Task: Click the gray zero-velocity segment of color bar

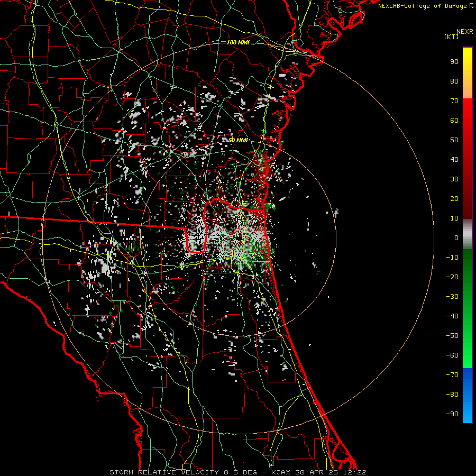Action: point(467,234)
